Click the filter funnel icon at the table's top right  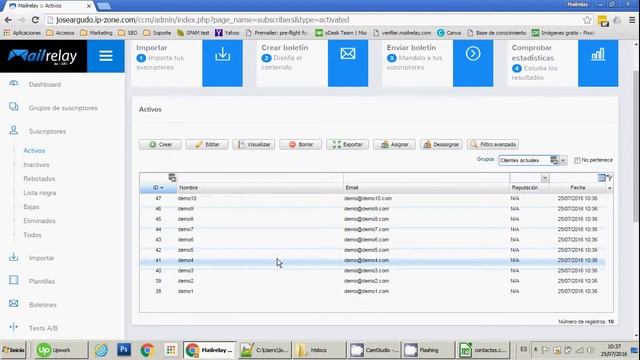609,178
